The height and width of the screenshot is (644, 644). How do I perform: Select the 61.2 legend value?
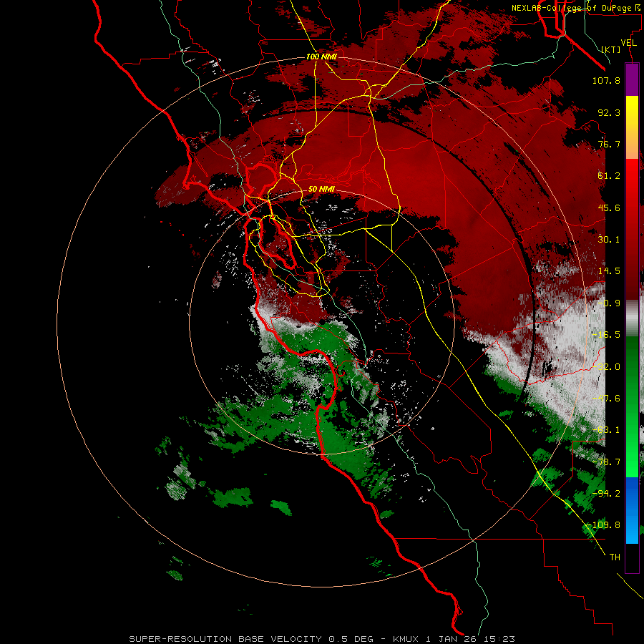[x=609, y=176]
